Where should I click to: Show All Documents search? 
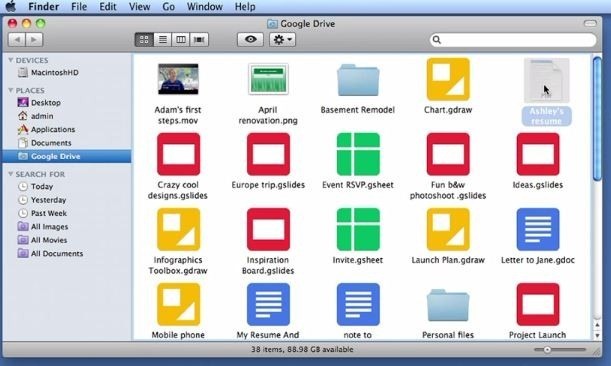click(50, 253)
